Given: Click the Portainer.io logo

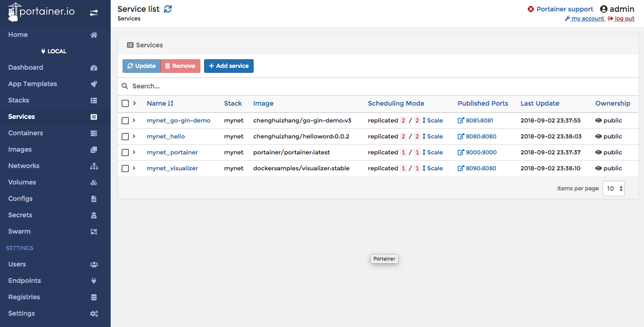Looking at the screenshot, I should (x=41, y=12).
